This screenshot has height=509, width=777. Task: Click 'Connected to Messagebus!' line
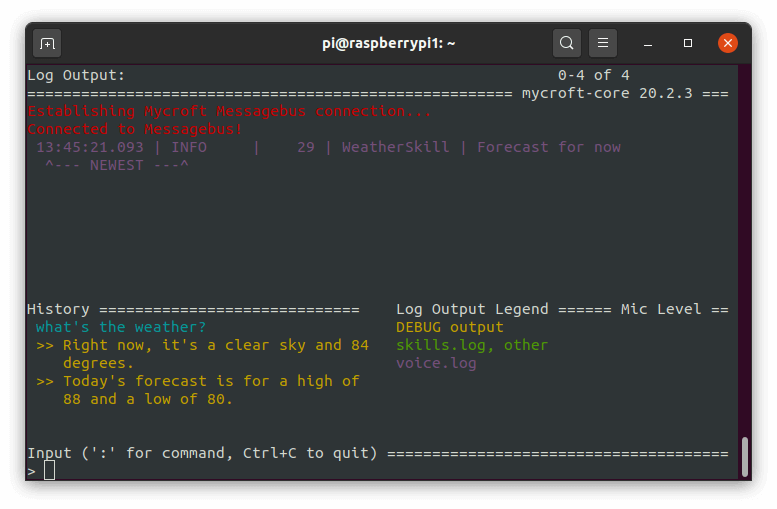135,129
